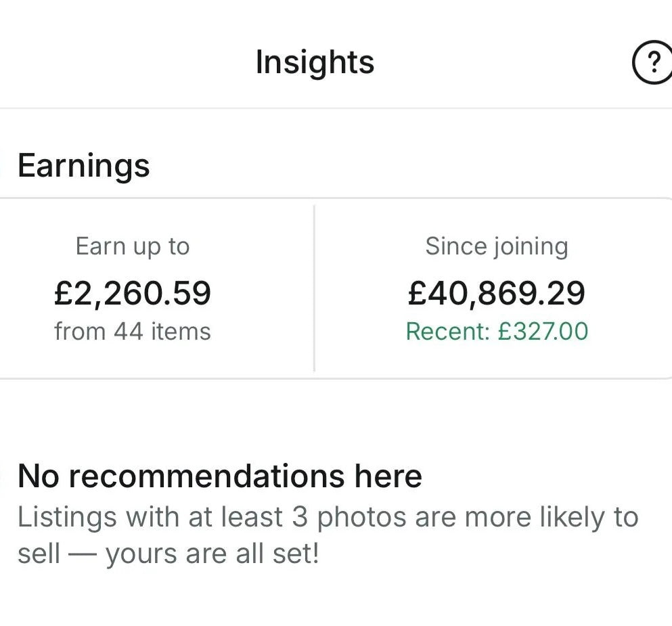Click the vertical divider between earnings panels
The width and height of the screenshot is (672, 626).
click(315, 289)
